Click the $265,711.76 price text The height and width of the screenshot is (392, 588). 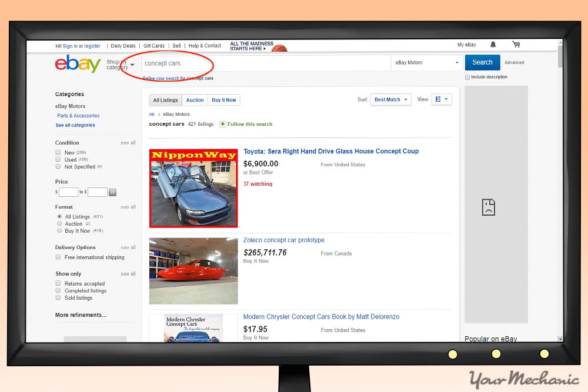[265, 253]
